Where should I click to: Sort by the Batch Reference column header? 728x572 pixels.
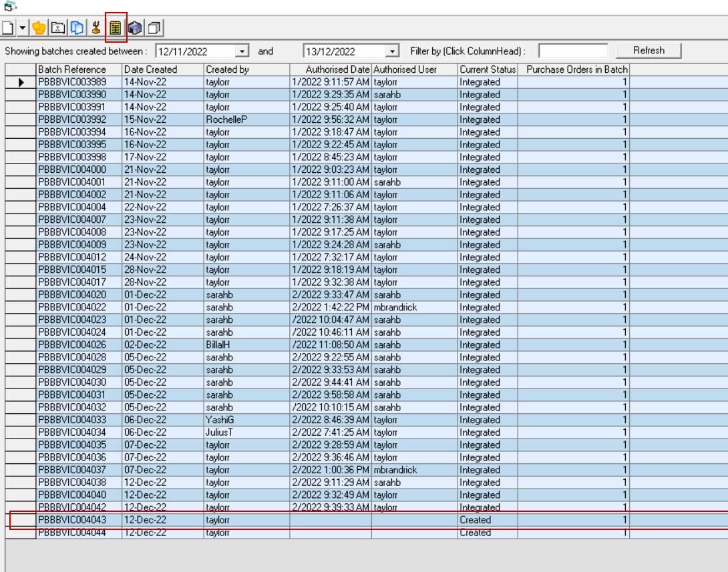coord(79,69)
